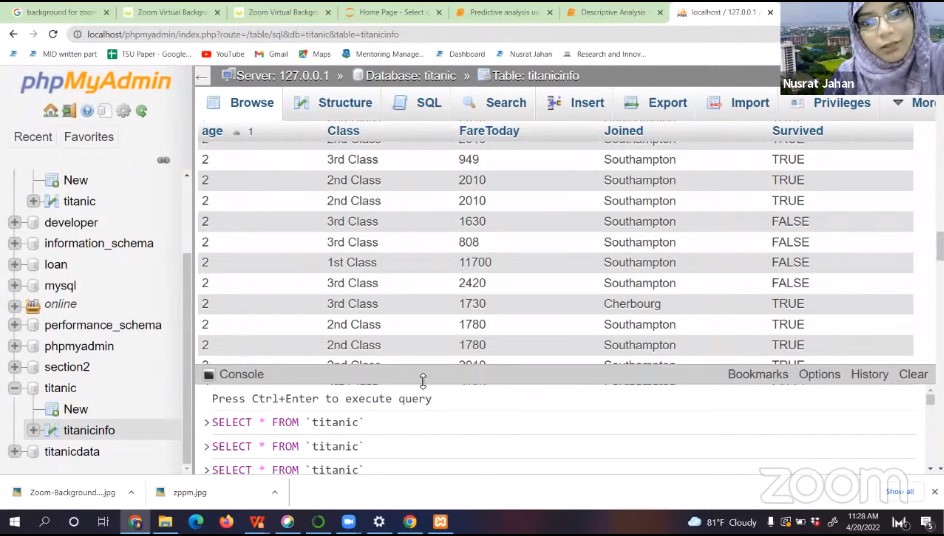The width and height of the screenshot is (944, 536).
Task: Open console Options
Action: [x=819, y=375]
